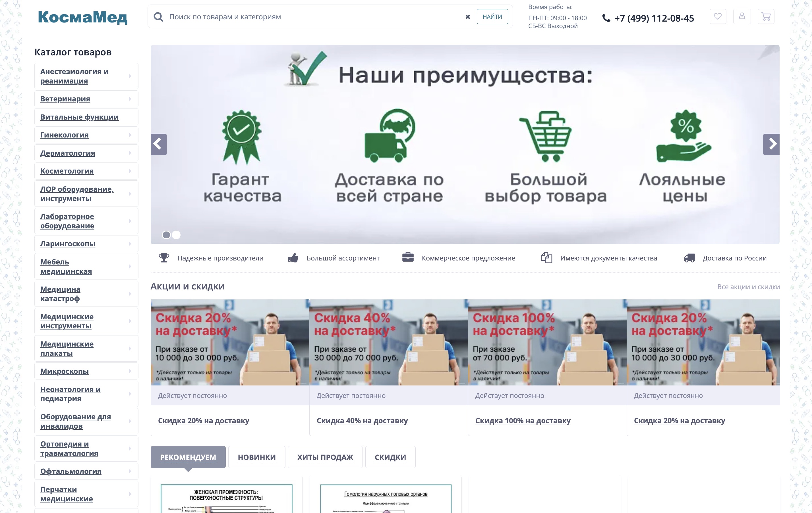Open the Женская промежность poster thumbnail
The height and width of the screenshot is (513, 812).
point(226,499)
